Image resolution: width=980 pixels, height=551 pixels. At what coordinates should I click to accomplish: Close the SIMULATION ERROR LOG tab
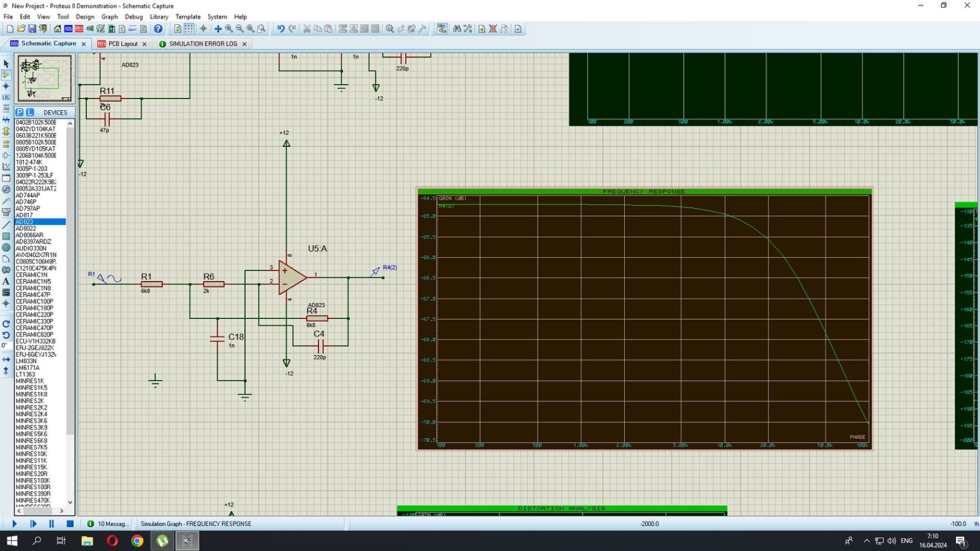coord(244,44)
